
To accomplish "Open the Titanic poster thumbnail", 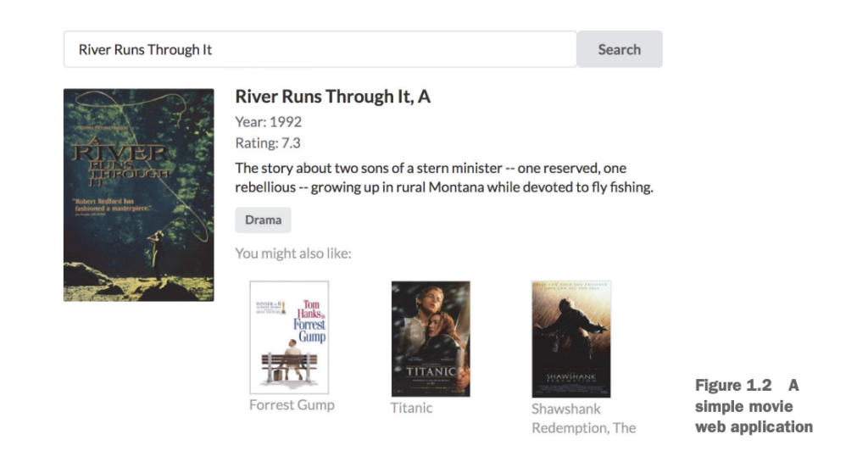I will (430, 338).
